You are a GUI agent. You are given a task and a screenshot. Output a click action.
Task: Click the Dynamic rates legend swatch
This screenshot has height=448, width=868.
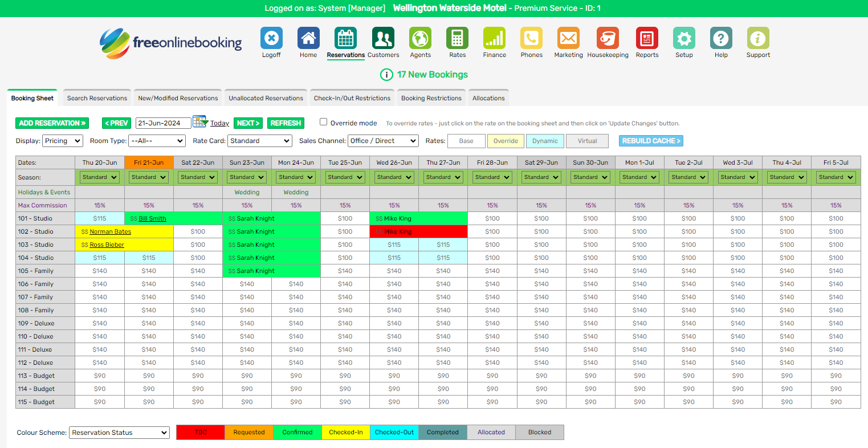[x=545, y=141]
